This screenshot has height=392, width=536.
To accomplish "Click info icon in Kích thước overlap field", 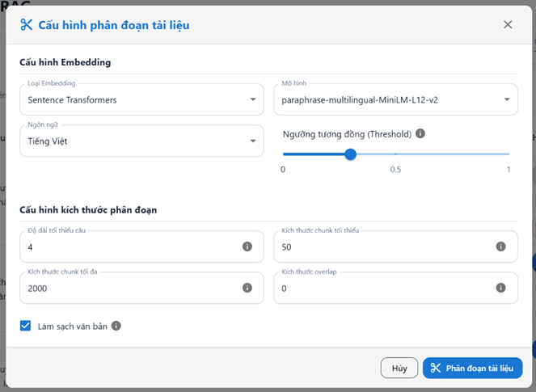I will (x=501, y=288).
